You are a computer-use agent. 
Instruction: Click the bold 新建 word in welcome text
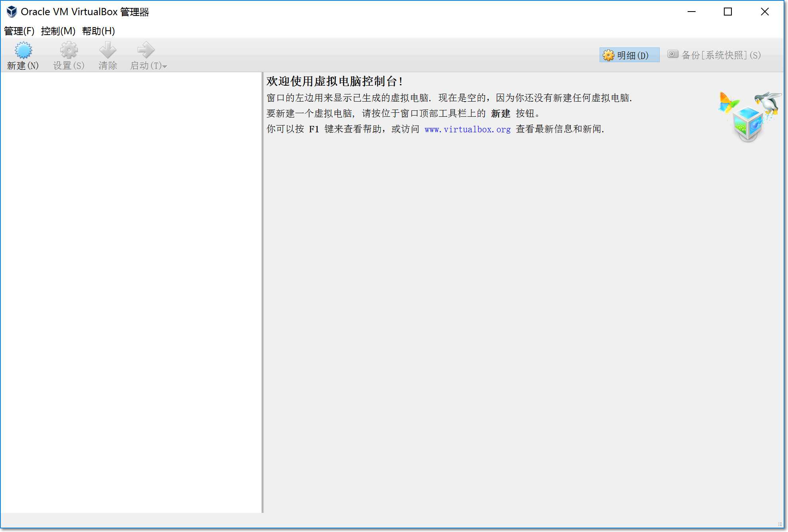(500, 114)
